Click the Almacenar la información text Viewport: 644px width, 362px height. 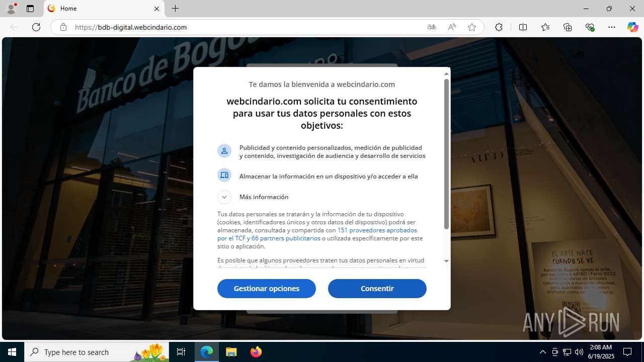tap(329, 176)
